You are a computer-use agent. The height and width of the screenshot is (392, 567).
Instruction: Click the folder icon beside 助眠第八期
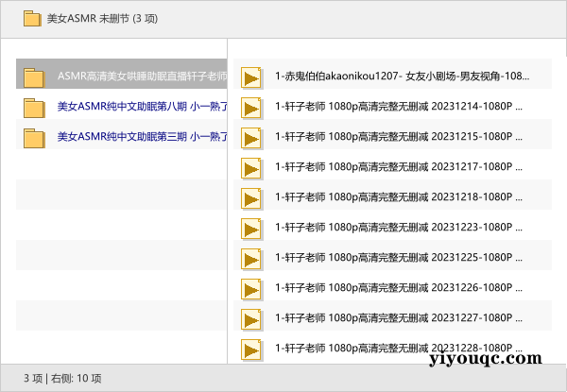(35, 108)
